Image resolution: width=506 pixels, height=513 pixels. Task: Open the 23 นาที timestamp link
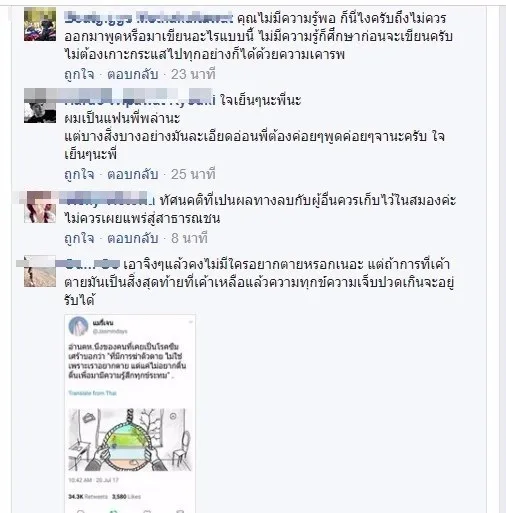(193, 74)
